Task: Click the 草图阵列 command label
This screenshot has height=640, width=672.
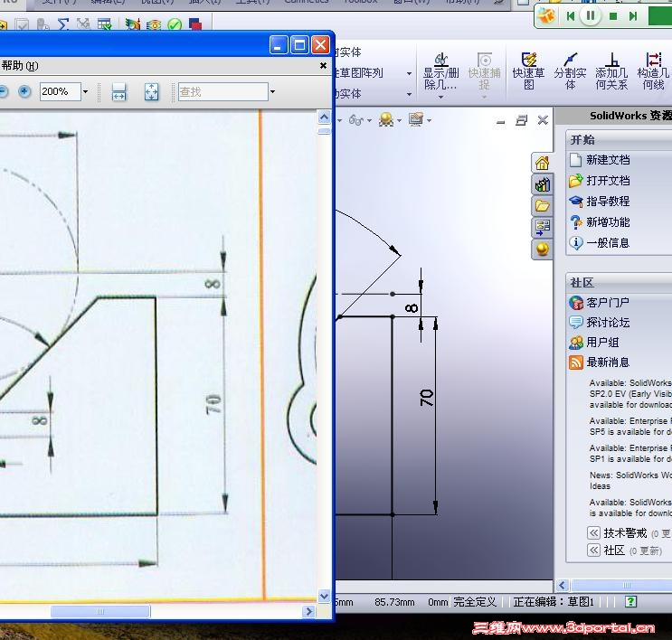Action: click(361, 73)
